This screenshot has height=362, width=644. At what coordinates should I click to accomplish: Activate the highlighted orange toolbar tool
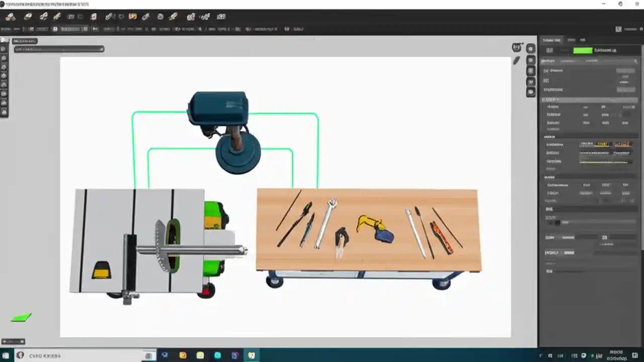point(133,16)
